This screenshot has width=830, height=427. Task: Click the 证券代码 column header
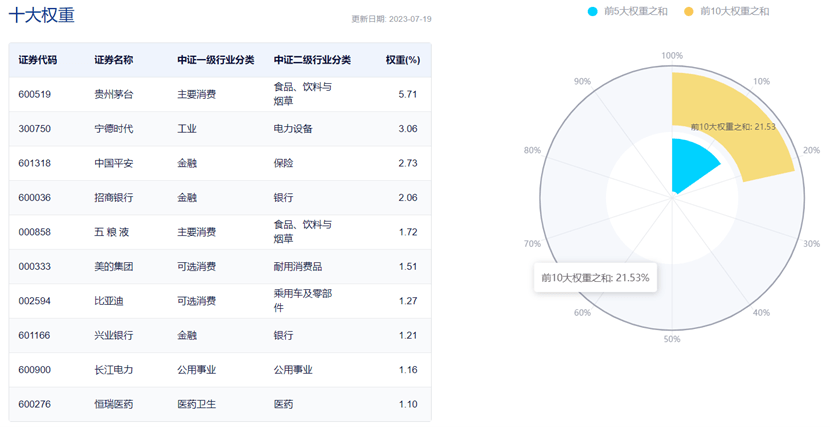coord(38,60)
